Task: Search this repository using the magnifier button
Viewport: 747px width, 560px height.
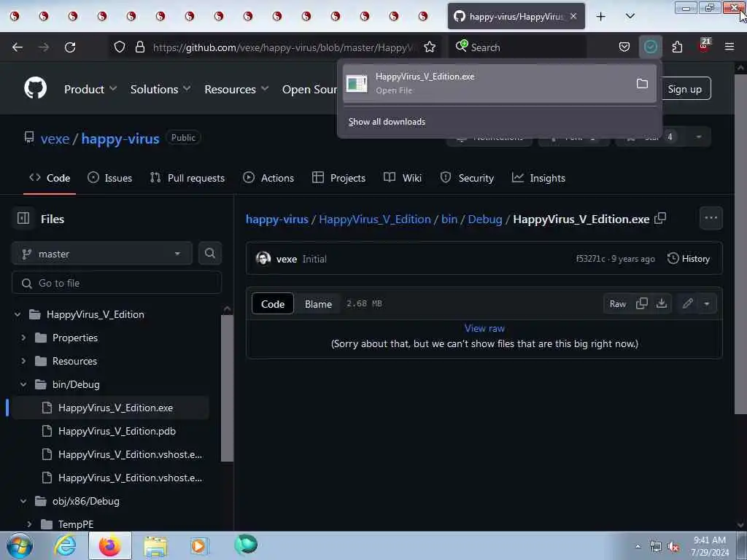Action: [209, 253]
